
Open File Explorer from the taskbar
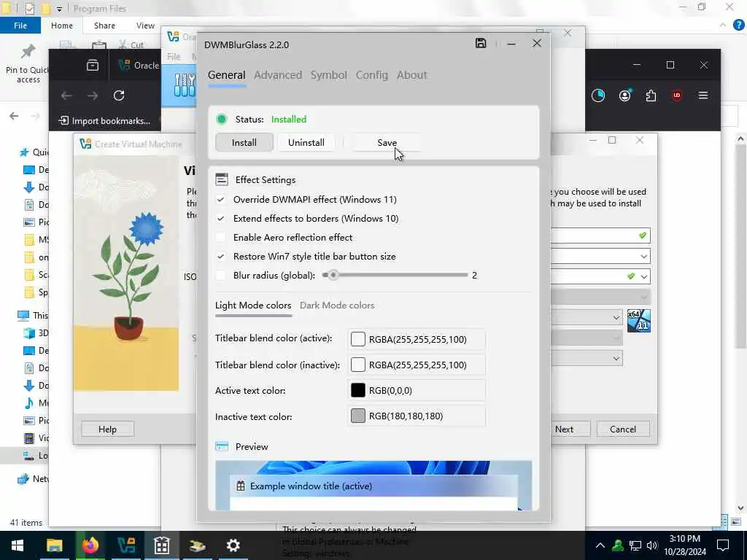54,545
